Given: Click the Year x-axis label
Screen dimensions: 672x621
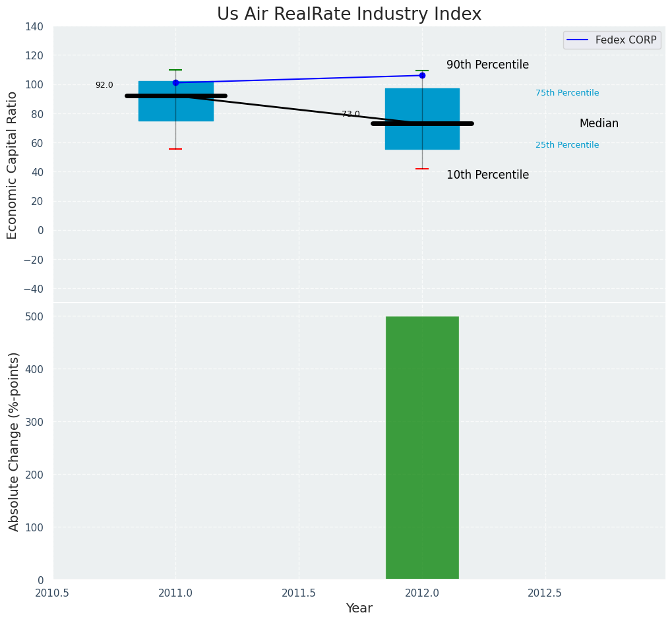Looking at the screenshot, I should (x=359, y=608).
